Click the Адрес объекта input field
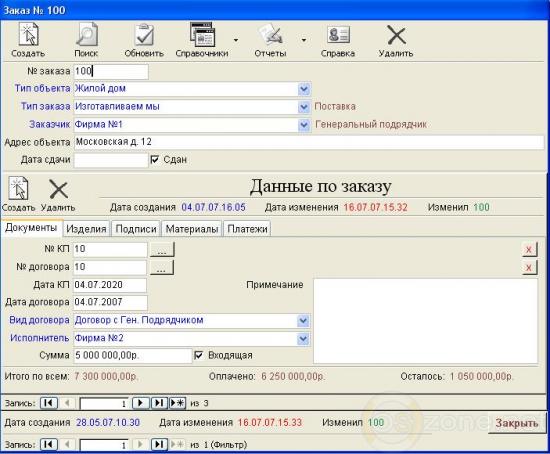Viewport: 550px width, 454px height. click(x=309, y=142)
